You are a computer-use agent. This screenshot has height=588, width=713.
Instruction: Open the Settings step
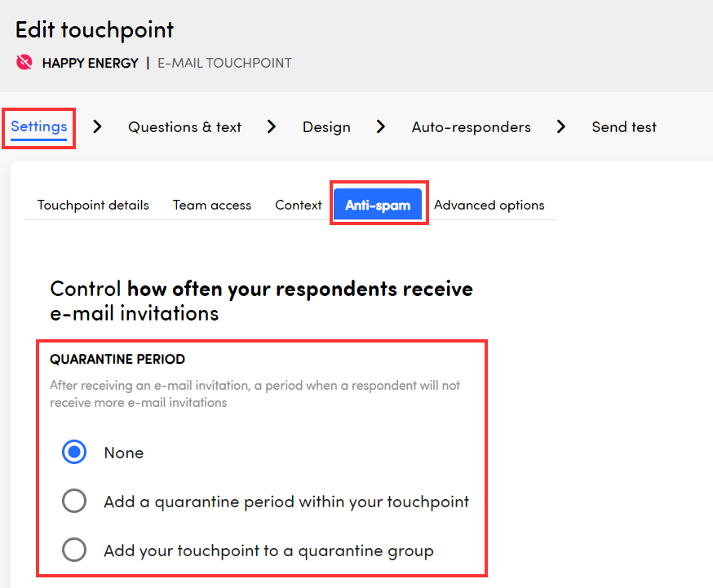point(38,126)
